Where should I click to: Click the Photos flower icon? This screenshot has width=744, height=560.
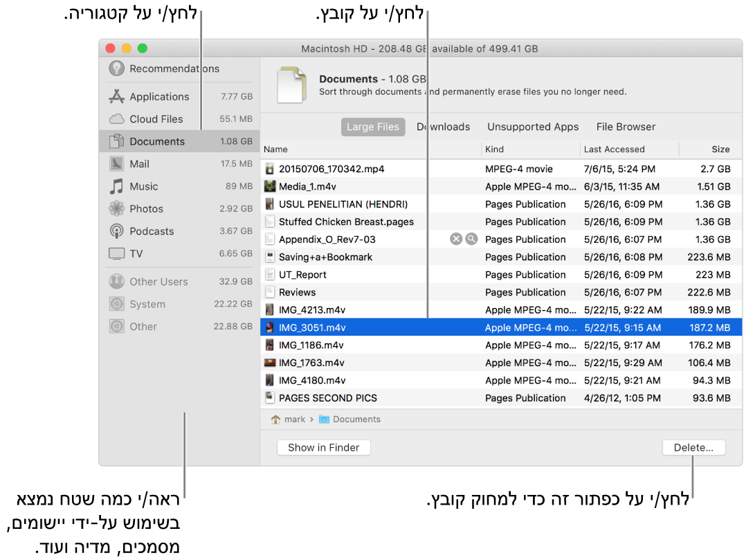click(116, 208)
